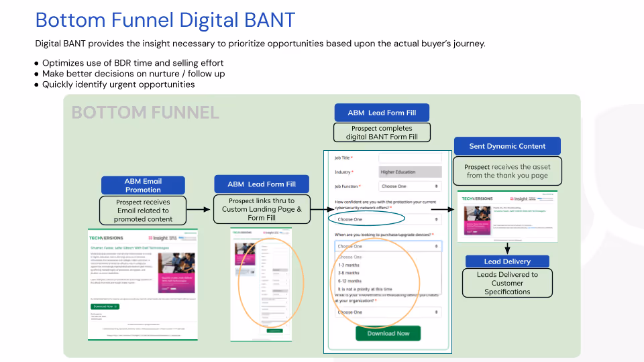Click the TechVersions logo in the thank you page
644x362 pixels.
click(477, 198)
